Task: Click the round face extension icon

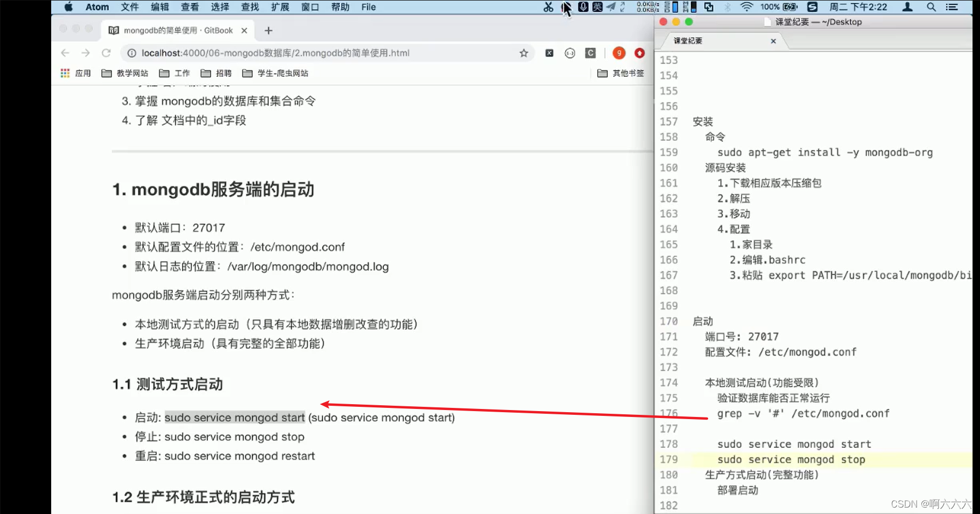Action: [x=570, y=53]
